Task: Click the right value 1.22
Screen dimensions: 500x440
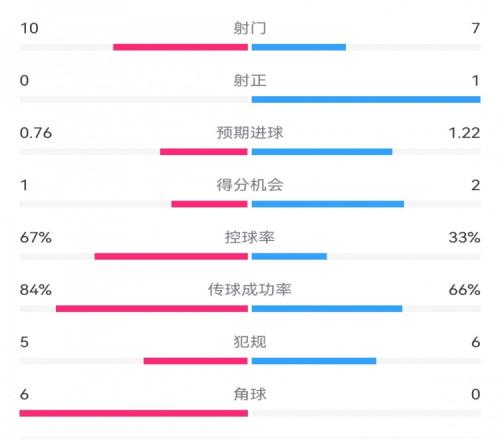Action: click(465, 133)
